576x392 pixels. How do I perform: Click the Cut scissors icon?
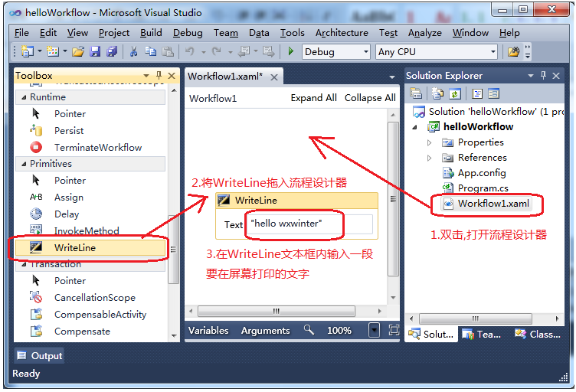pyautogui.click(x=133, y=51)
